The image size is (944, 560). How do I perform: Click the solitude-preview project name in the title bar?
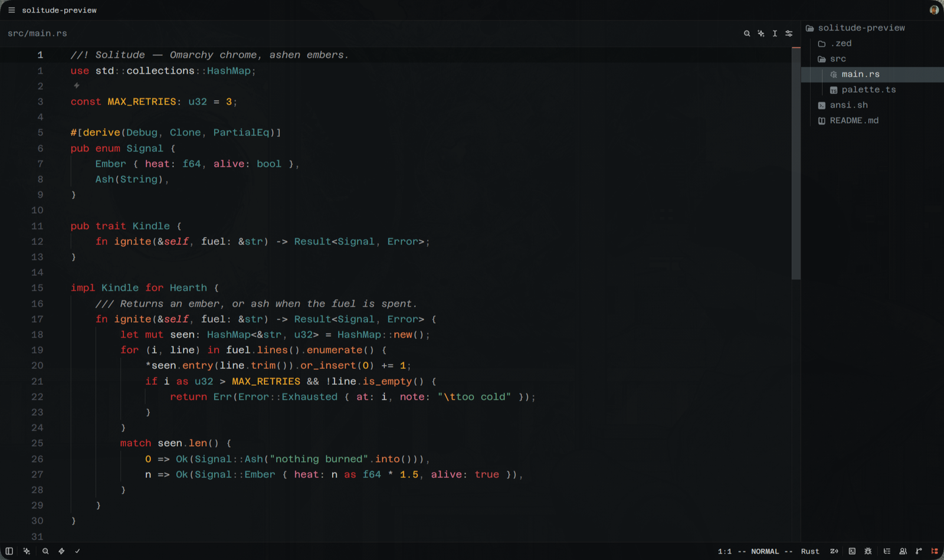click(60, 10)
